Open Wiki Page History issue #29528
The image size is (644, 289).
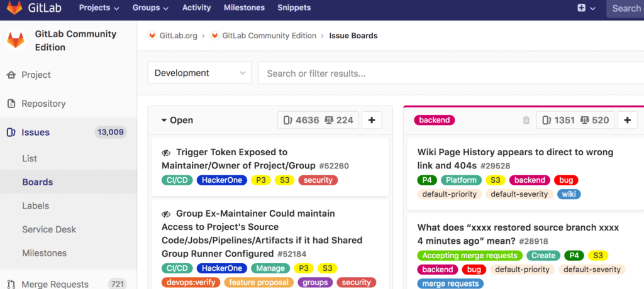(515, 159)
